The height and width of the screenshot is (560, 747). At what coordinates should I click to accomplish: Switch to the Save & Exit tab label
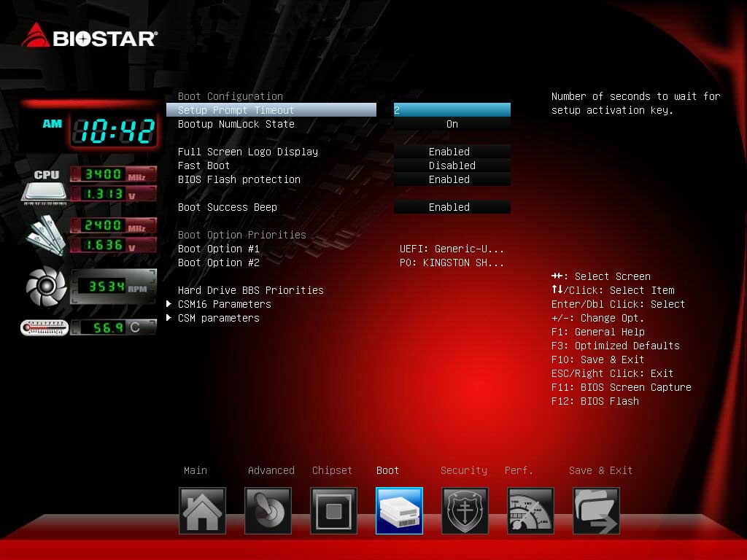coord(600,470)
